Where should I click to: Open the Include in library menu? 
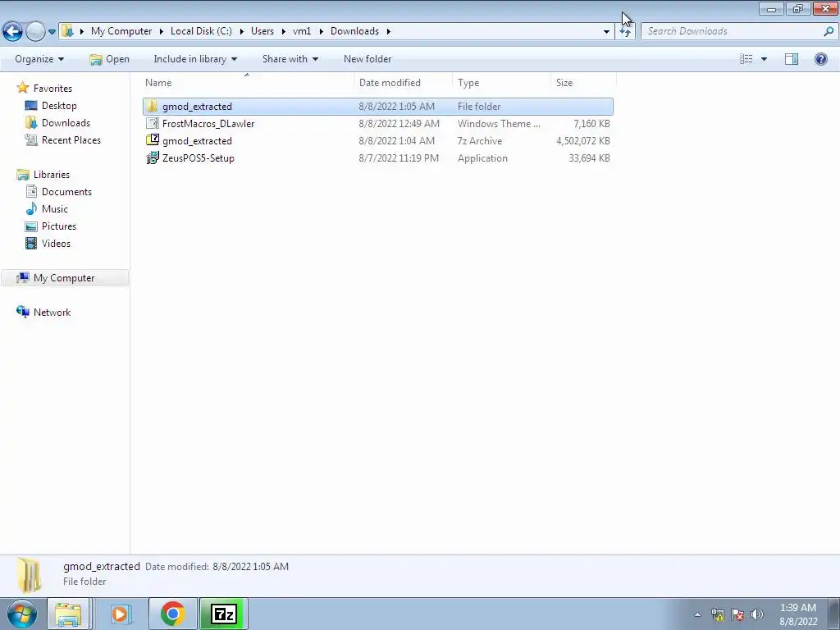pyautogui.click(x=195, y=59)
